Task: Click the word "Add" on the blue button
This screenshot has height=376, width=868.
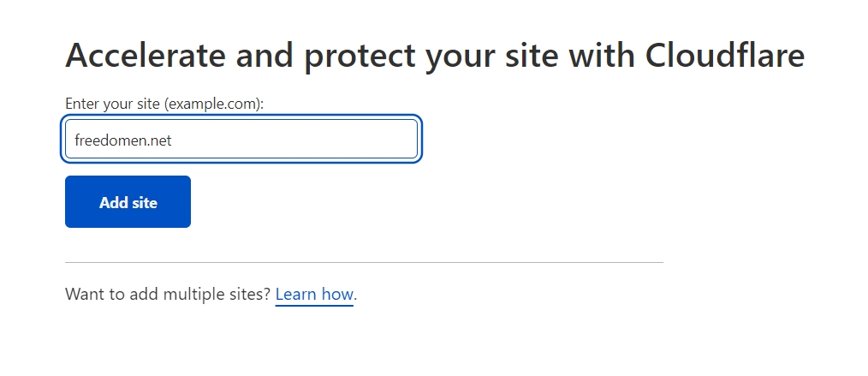Action: (x=113, y=203)
